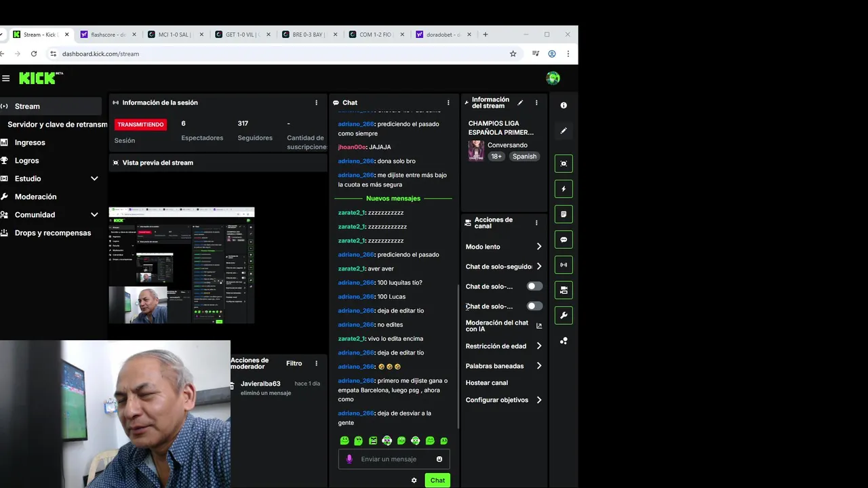Reload the page in browser
This screenshot has height=488, width=868.
pyautogui.click(x=33, y=54)
